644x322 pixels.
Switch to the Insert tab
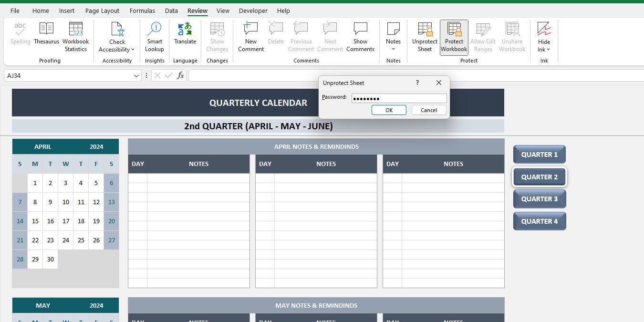pyautogui.click(x=67, y=10)
